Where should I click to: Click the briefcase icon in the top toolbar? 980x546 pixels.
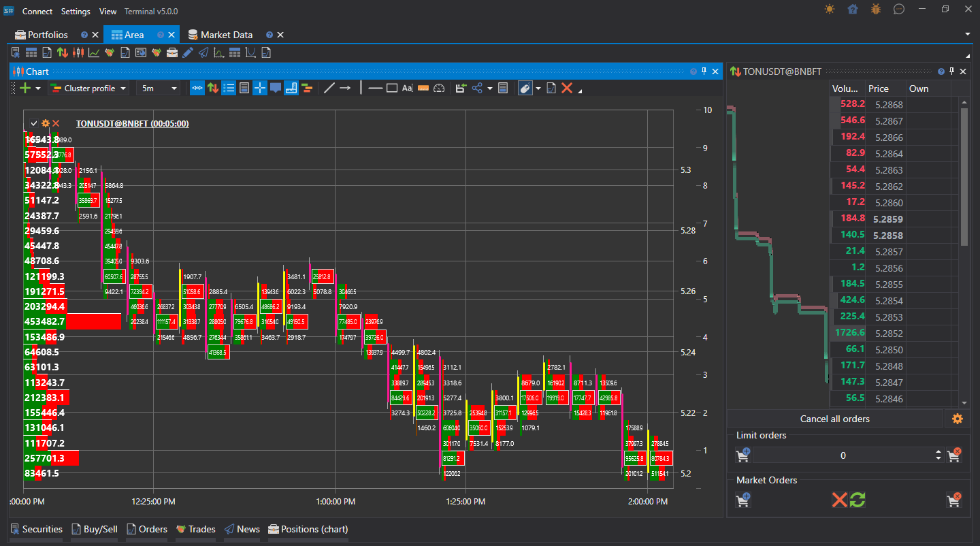click(x=171, y=52)
